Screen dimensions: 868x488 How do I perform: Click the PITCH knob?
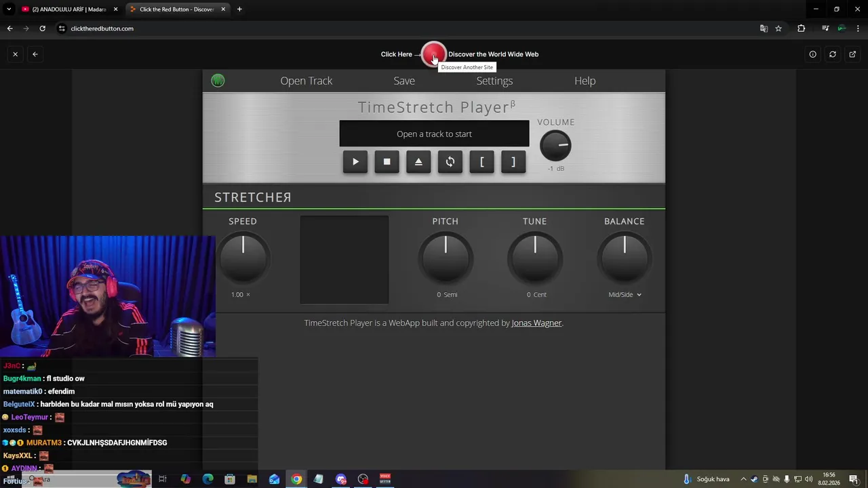[446, 258]
